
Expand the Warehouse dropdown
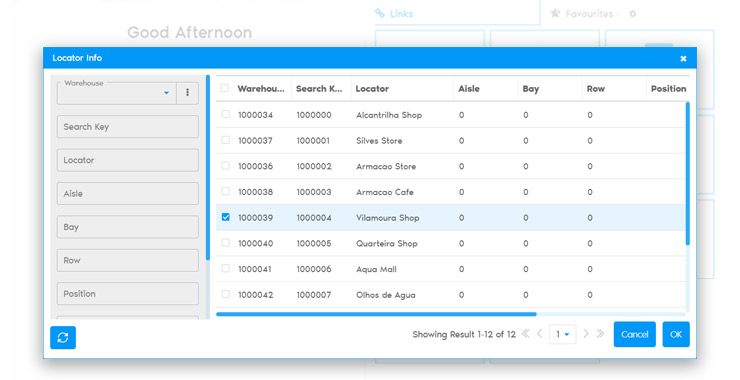point(166,93)
